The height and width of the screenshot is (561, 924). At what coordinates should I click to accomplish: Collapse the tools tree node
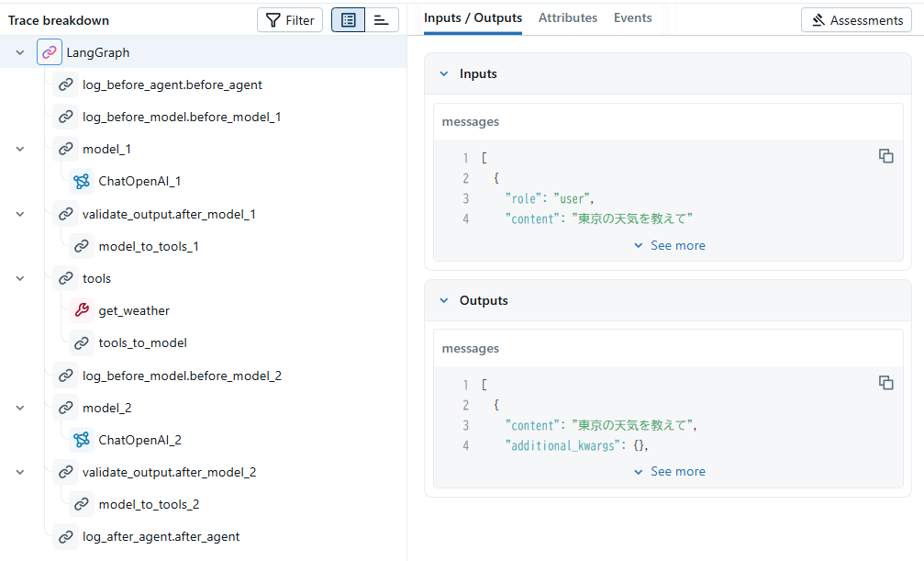pyautogui.click(x=20, y=278)
